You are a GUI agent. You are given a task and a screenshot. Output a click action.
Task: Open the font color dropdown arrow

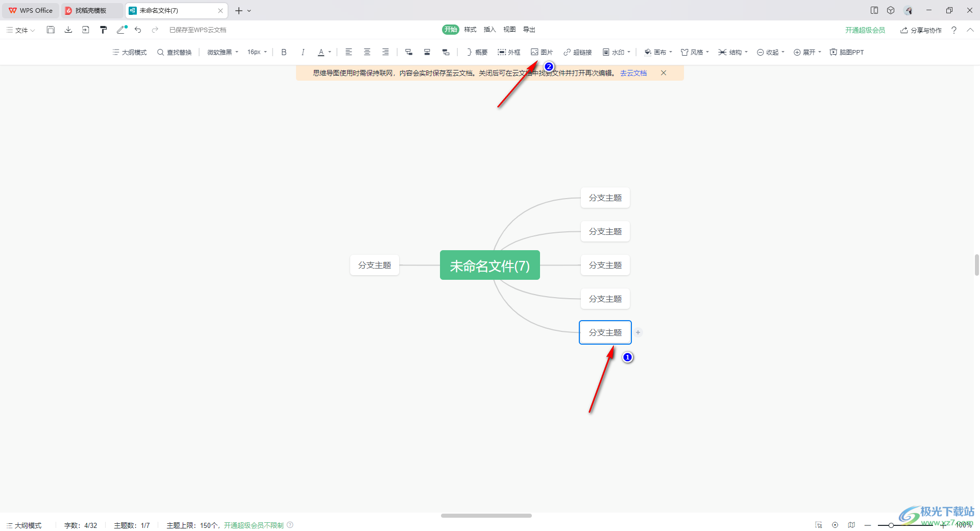(330, 52)
